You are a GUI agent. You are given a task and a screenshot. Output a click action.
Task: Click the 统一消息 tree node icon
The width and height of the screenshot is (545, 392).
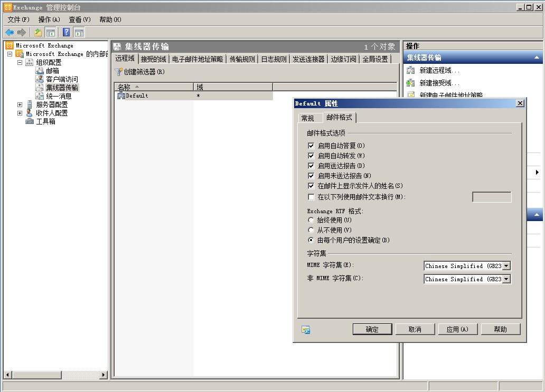(x=40, y=96)
